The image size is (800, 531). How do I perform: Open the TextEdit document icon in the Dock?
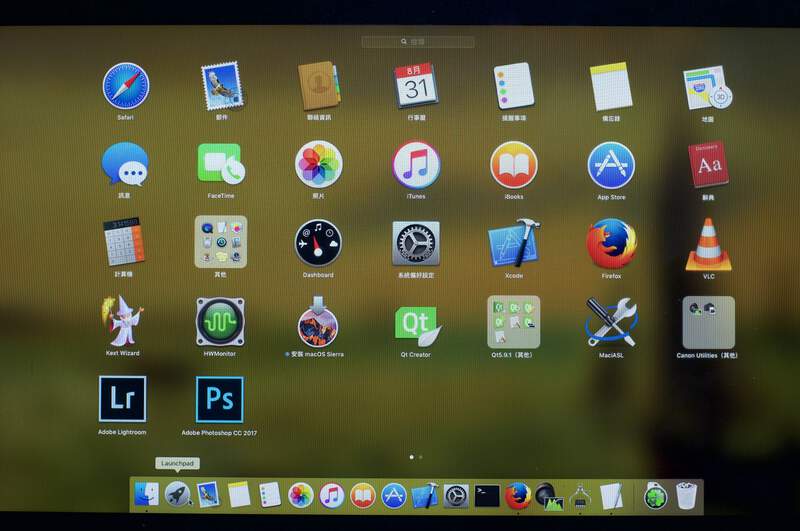click(x=611, y=496)
